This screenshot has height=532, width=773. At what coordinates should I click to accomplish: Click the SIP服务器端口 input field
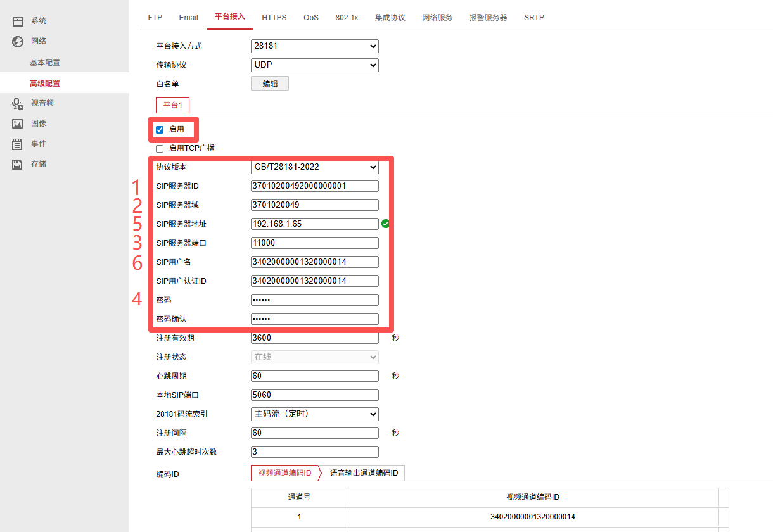pyautogui.click(x=315, y=243)
